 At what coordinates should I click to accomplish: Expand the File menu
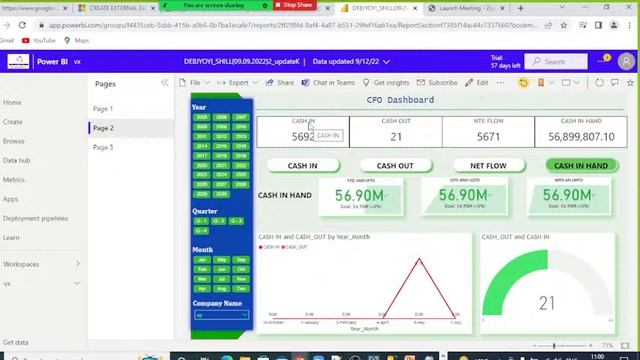click(x=195, y=83)
